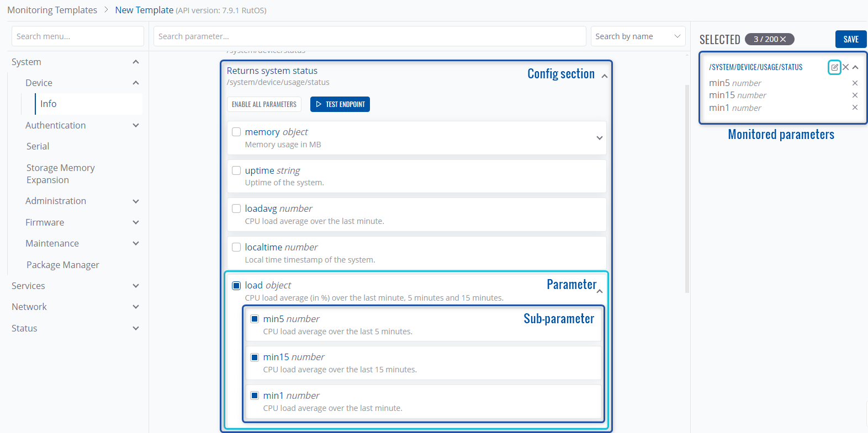Remove the /SYSTEM/DEVICE/USAGE/STATUS endpoint with X
Image resolution: width=868 pixels, height=433 pixels.
coord(845,67)
